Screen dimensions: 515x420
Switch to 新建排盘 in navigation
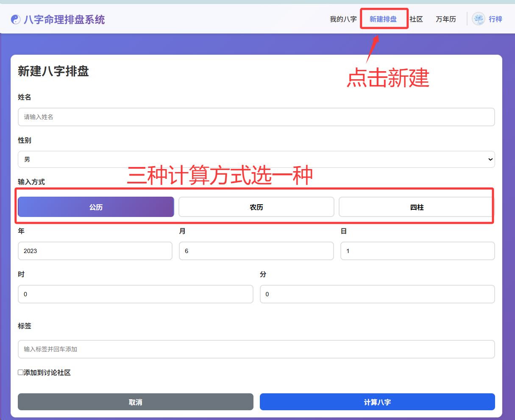coord(383,19)
